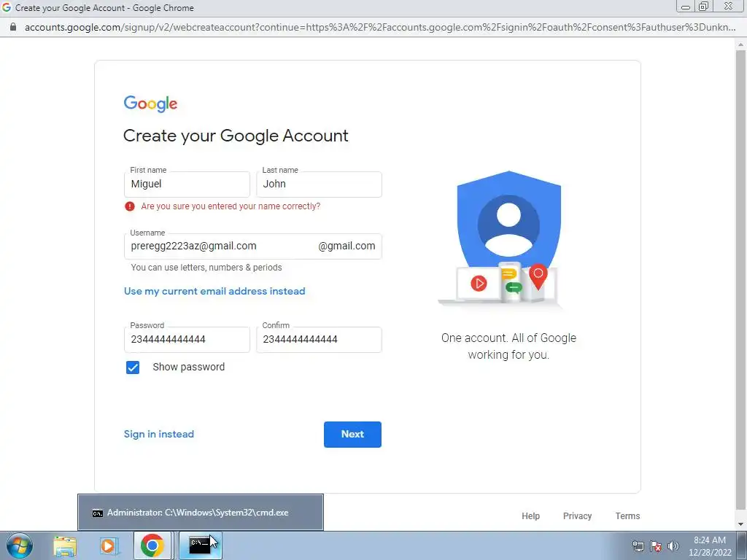The width and height of the screenshot is (747, 560).
Task: Click the 'Create your Google Account' heading
Action: pos(236,136)
